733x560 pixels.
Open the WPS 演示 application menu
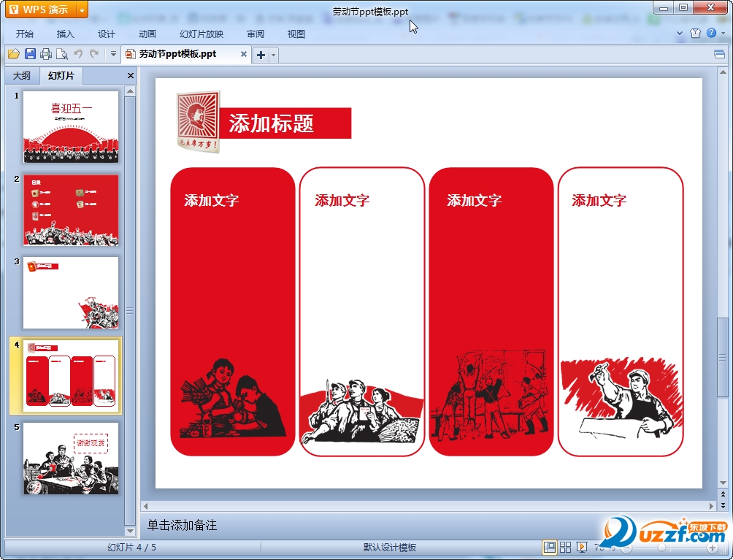[x=40, y=9]
